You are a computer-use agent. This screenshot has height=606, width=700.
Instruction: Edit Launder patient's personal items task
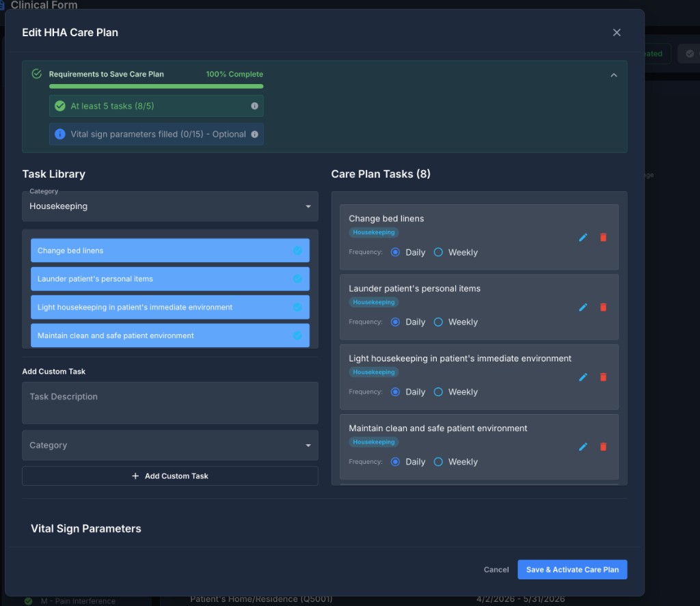582,307
